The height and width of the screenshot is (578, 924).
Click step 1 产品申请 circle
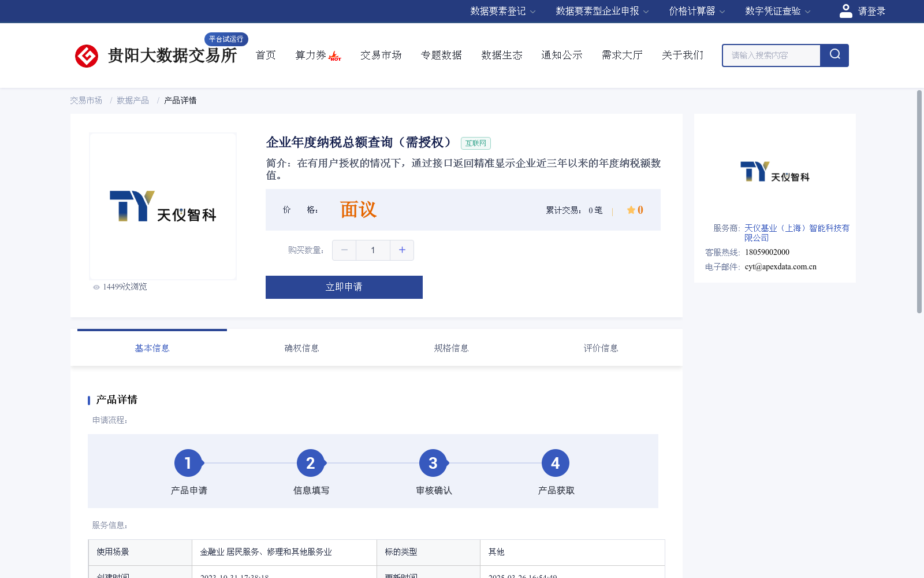pos(188,463)
